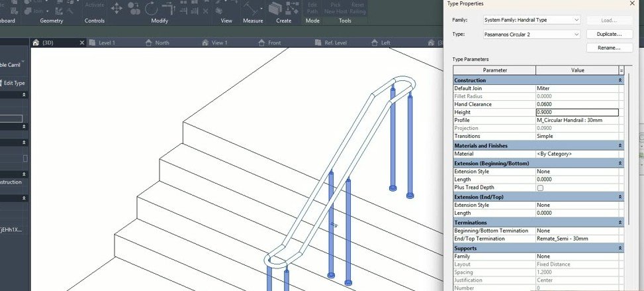Open the Join dropdown arrow
The height and width of the screenshot is (291, 644).
(47, 11)
